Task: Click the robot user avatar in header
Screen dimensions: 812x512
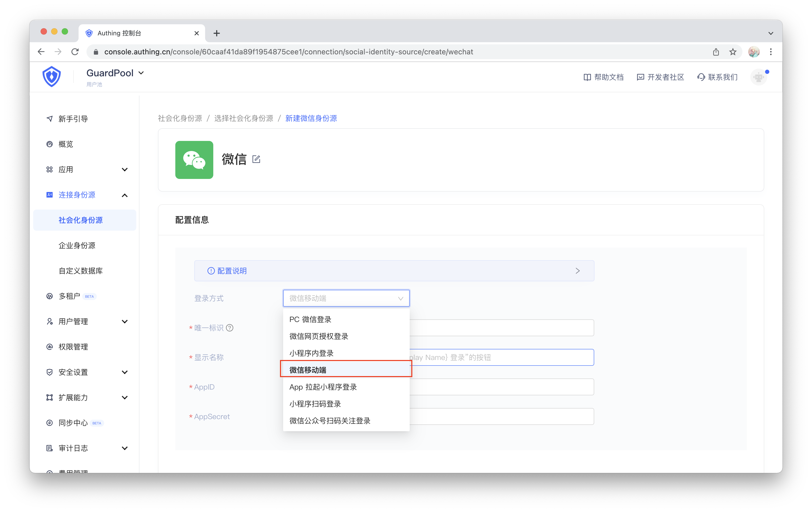Action: click(758, 77)
